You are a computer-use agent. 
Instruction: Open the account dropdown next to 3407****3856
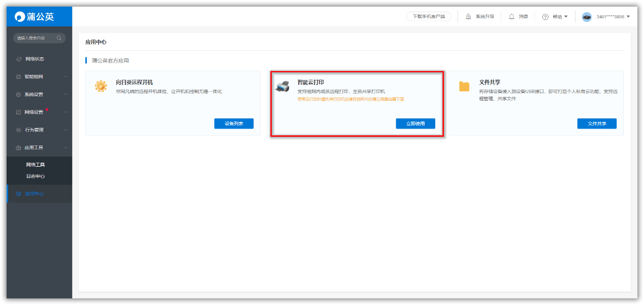point(628,17)
